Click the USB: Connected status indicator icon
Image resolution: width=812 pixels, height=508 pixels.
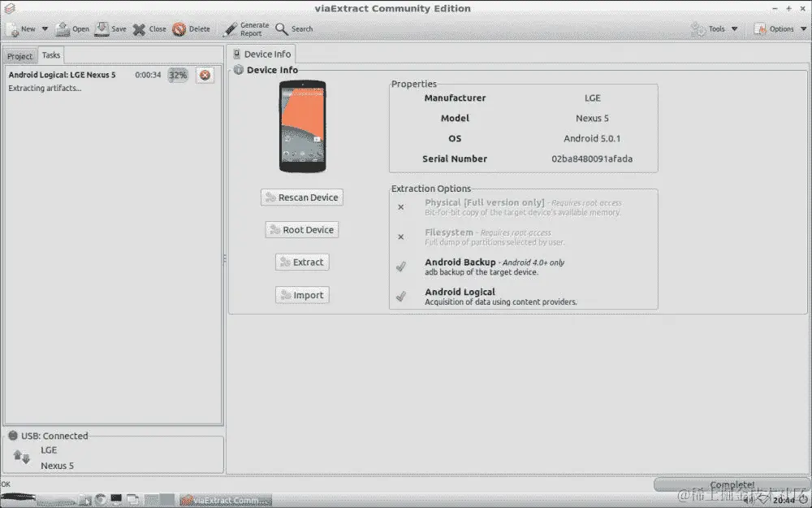[x=13, y=436]
